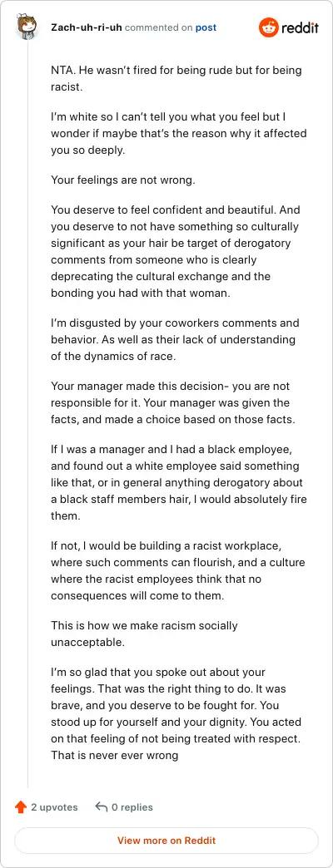Select the "Your manager made this decision" paragraph
This screenshot has width=333, height=868.
(x=174, y=402)
